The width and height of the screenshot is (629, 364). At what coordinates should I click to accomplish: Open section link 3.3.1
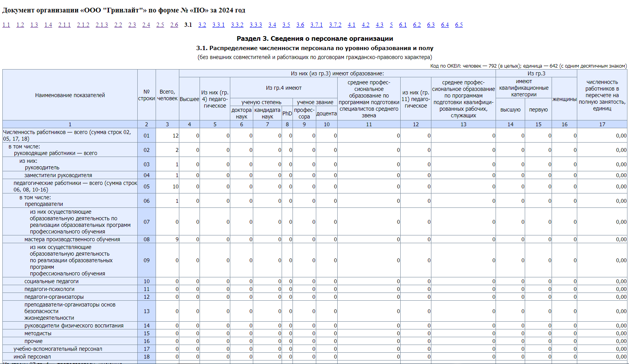[219, 25]
